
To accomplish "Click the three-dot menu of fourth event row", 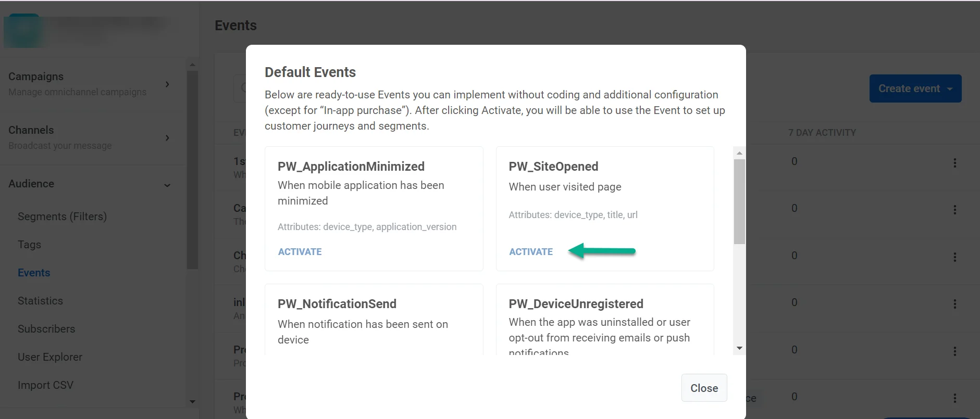I will click(954, 304).
